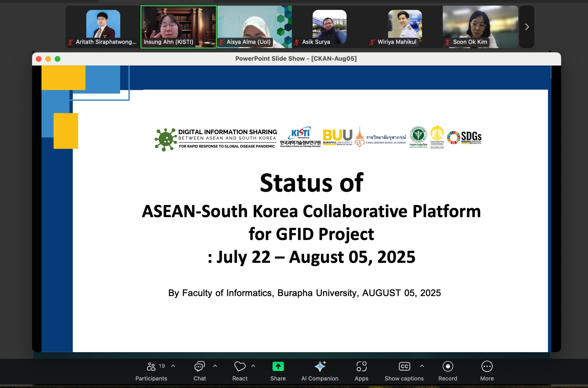588x388 pixels.
Task: Select Aritath Siraphatwong's video tile
Action: click(x=103, y=27)
